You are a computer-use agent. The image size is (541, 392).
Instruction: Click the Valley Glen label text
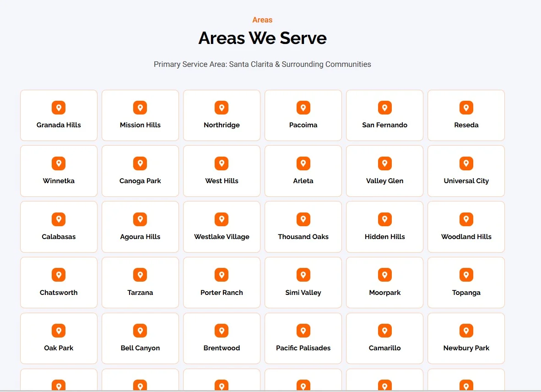[x=385, y=181]
